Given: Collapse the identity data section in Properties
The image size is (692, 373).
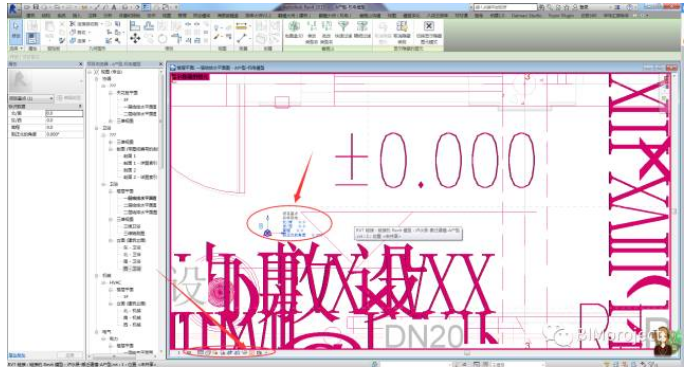Looking at the screenshot, I should 80,106.
